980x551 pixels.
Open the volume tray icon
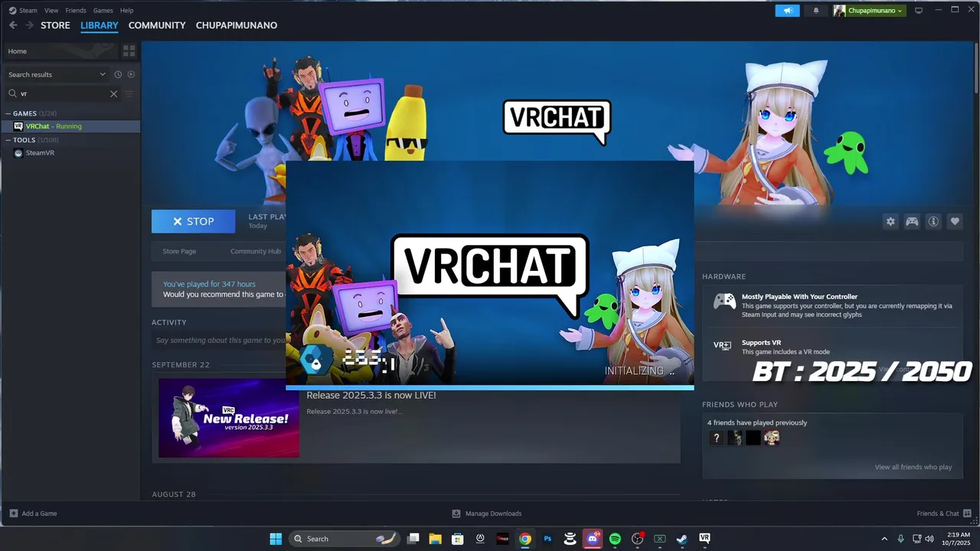pyautogui.click(x=929, y=539)
